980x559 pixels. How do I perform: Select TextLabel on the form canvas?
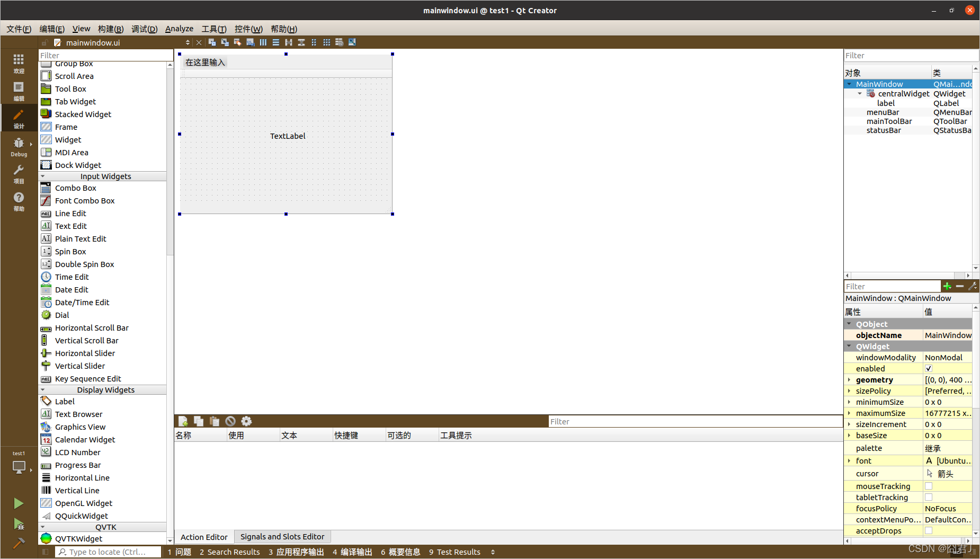tap(288, 136)
